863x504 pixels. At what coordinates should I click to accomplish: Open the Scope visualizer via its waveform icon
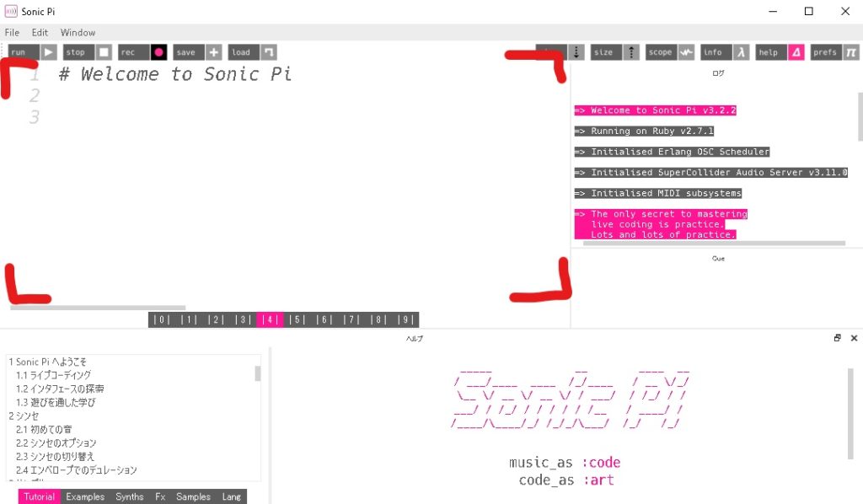(686, 51)
